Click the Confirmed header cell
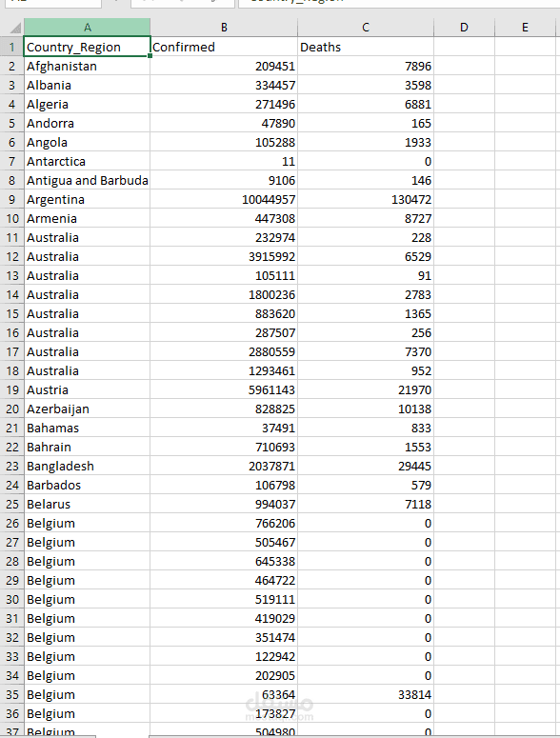This screenshot has width=560, height=738. pos(224,47)
